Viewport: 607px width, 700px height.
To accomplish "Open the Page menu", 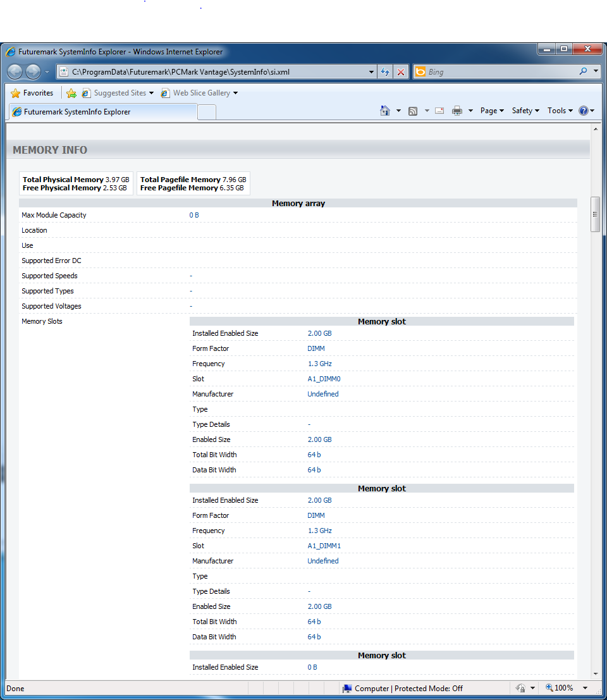I will coord(492,111).
